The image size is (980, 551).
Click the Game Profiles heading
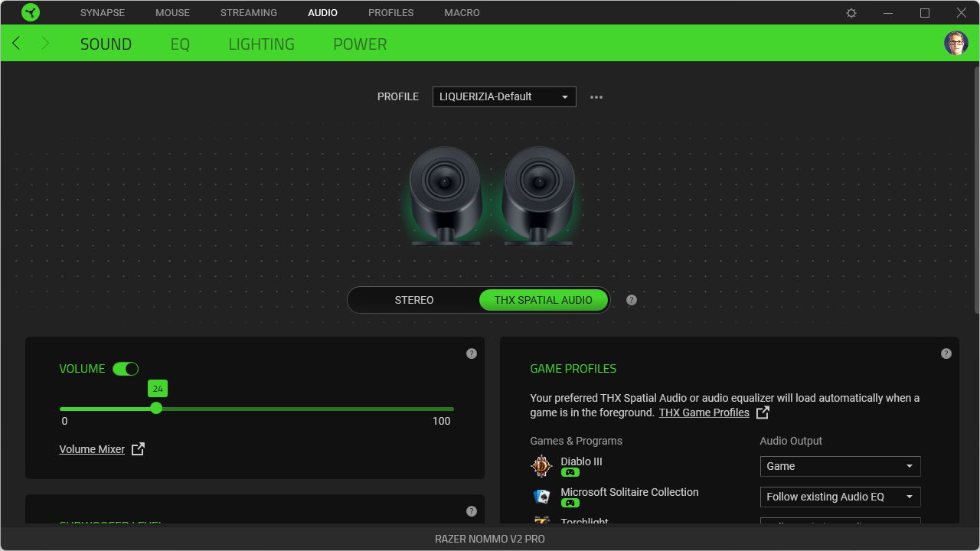pos(573,369)
